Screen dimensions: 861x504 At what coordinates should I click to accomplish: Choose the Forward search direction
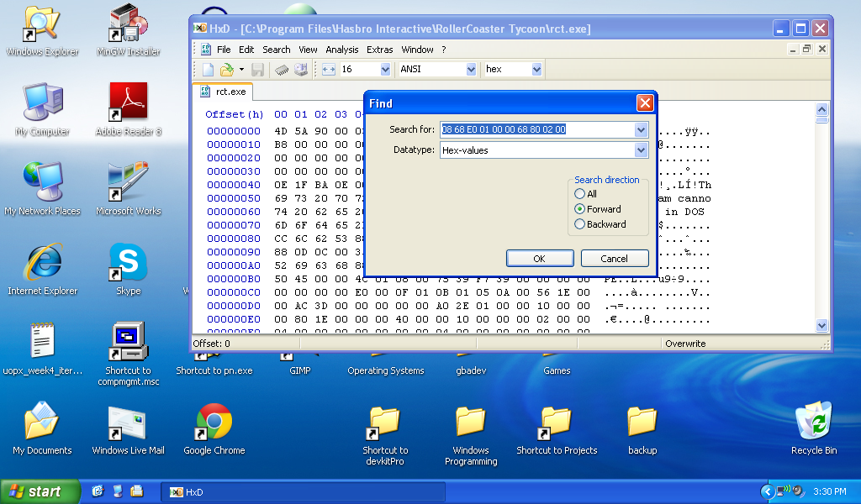click(580, 209)
